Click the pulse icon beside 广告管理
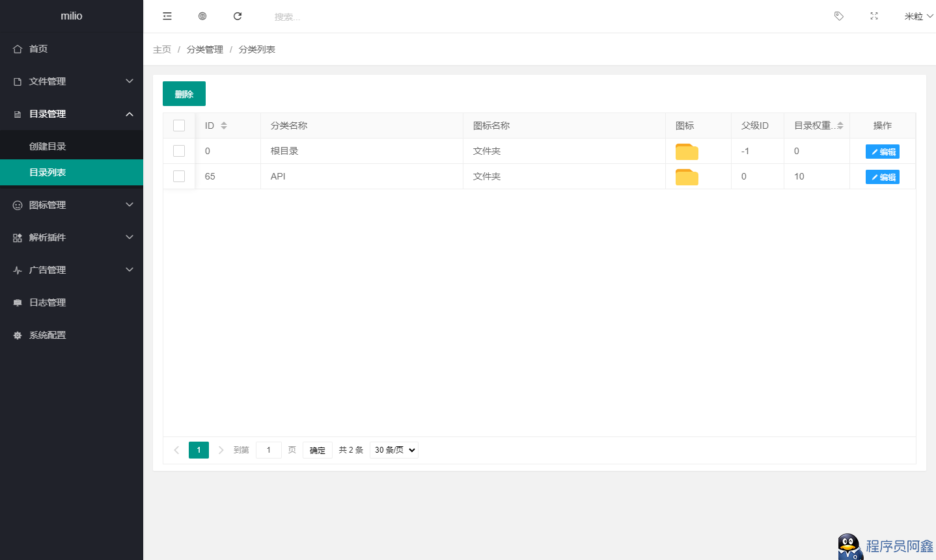The height and width of the screenshot is (560, 936). pos(18,270)
